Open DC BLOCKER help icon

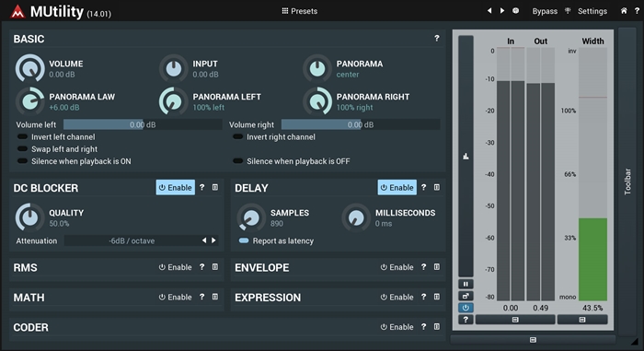[x=202, y=187]
